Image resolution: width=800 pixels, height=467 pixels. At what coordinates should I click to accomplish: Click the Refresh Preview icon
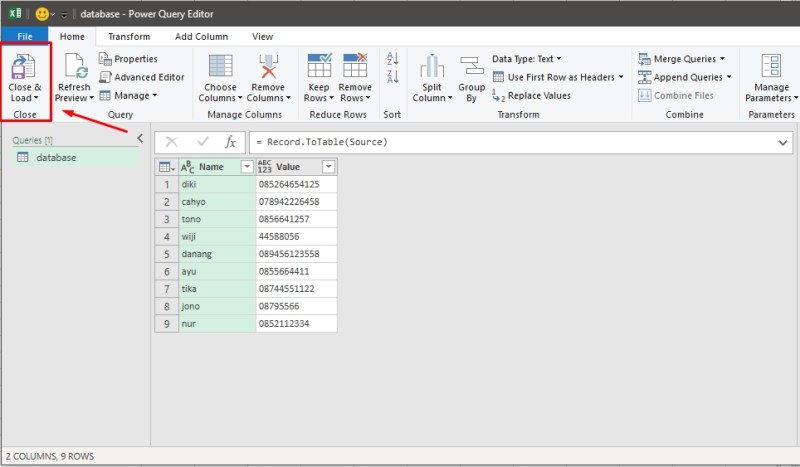point(76,67)
